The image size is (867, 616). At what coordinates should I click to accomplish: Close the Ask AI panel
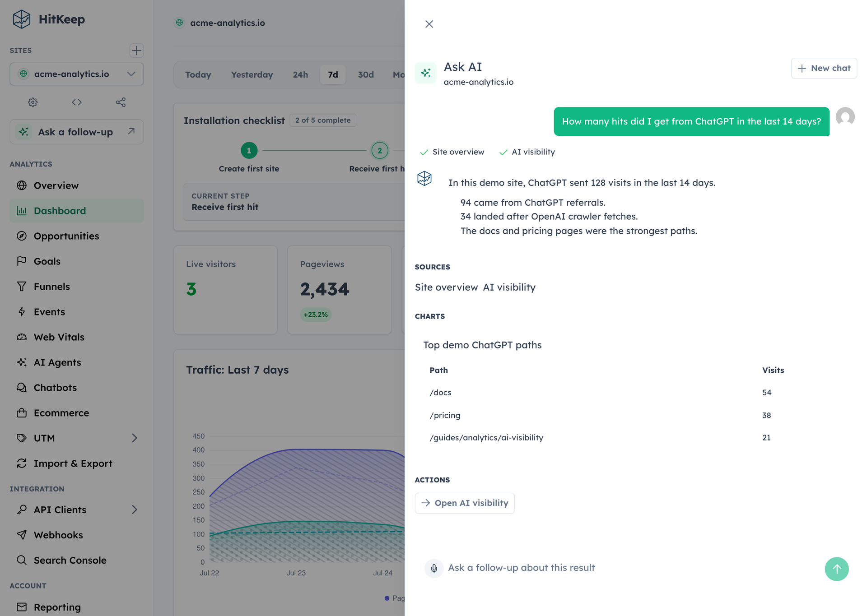coord(429,24)
